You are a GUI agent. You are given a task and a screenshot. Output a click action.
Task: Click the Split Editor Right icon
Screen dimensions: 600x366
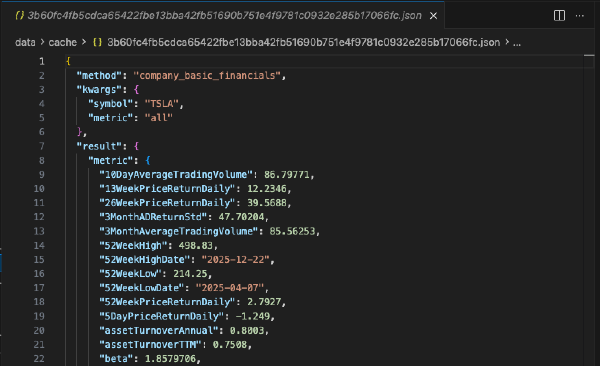coord(559,16)
